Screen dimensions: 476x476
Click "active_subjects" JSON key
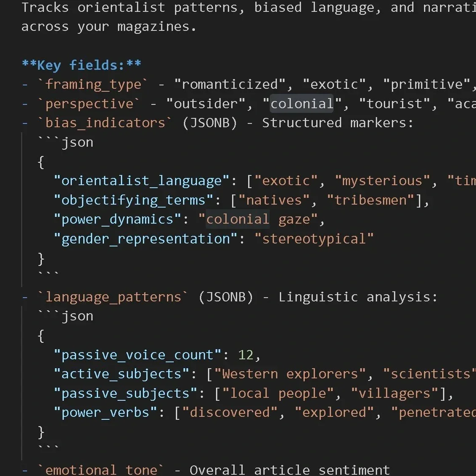tap(121, 374)
